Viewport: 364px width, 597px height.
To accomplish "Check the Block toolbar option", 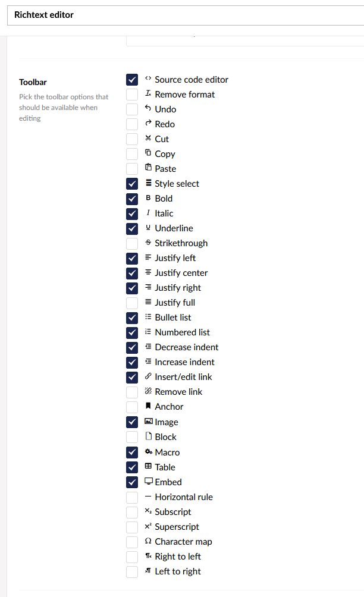I will (132, 436).
